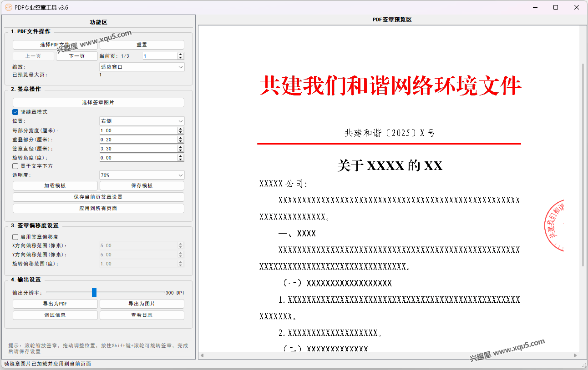Click 应用到所有页面 button
The image size is (588, 370).
point(98,208)
